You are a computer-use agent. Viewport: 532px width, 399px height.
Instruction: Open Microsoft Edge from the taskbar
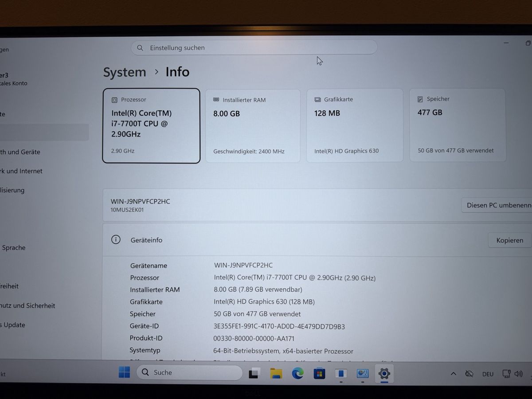[297, 373]
